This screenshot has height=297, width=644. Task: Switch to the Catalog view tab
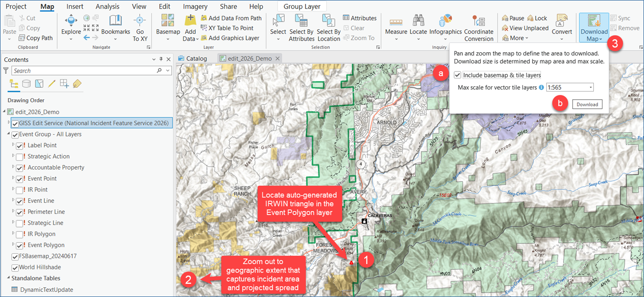pyautogui.click(x=193, y=58)
